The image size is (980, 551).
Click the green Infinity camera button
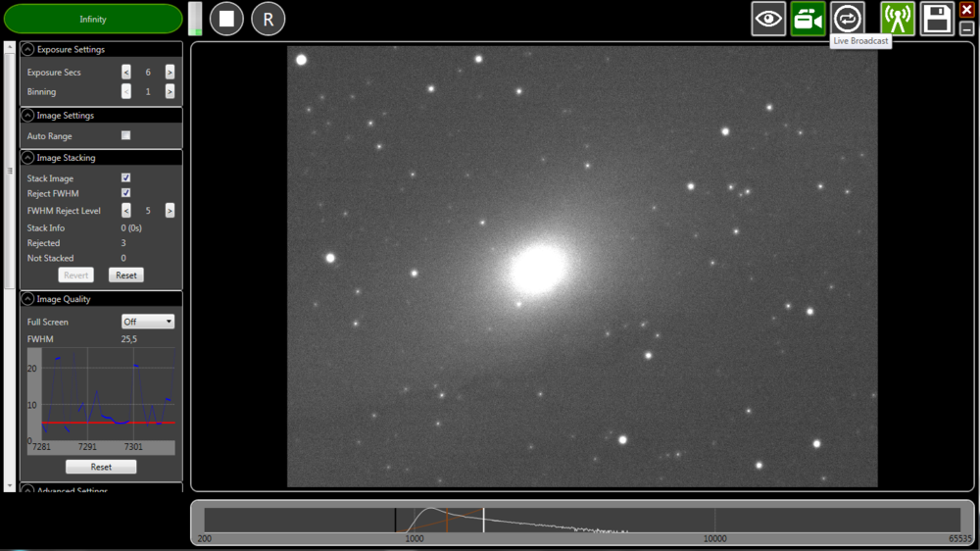[x=93, y=19]
